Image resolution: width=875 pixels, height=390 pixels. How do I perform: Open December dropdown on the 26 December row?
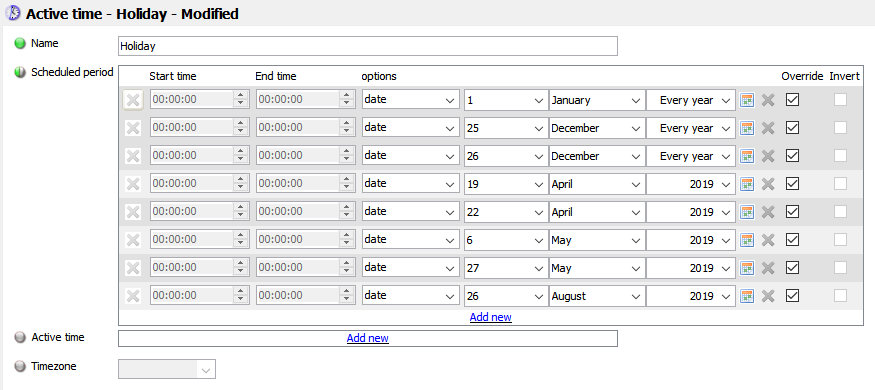point(597,156)
